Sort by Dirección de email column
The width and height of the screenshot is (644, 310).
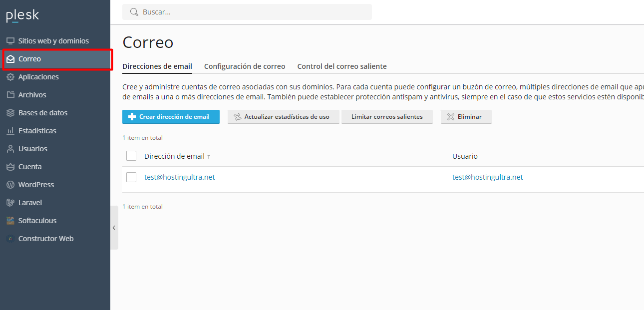174,156
